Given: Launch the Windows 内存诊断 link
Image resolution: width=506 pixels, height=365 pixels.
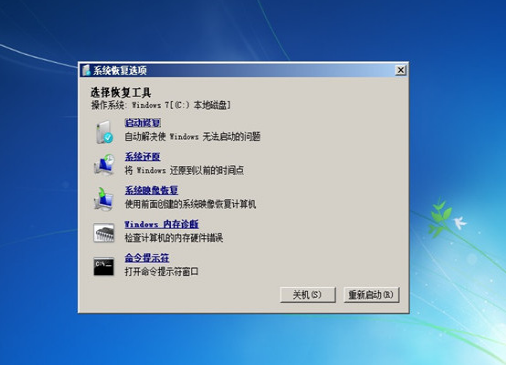Looking at the screenshot, I should pos(161,224).
